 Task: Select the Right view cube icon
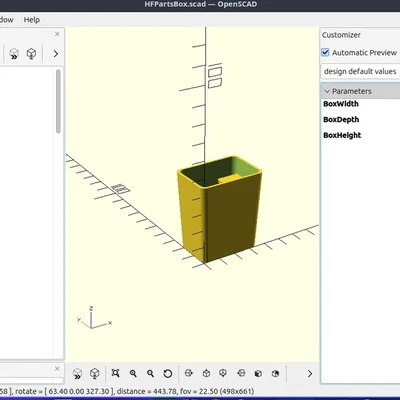coord(189,373)
